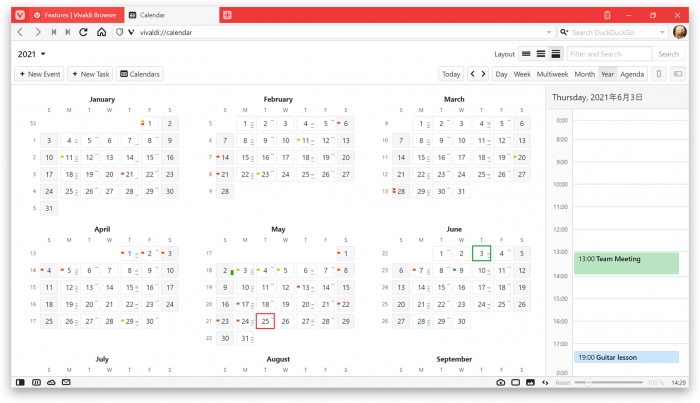Go forward with the forward arrow
This screenshot has height=403, width=700.
[x=38, y=32]
